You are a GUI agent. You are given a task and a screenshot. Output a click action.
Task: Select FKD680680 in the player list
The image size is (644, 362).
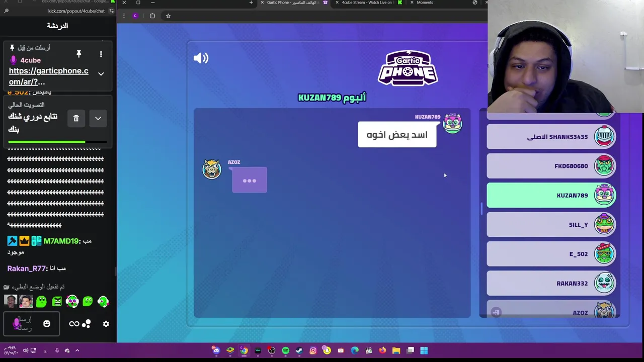coord(551,166)
